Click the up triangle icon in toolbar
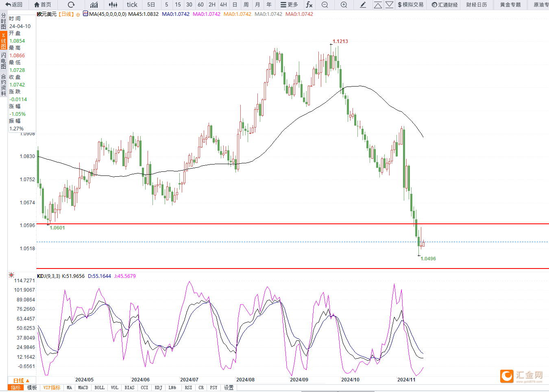The height and width of the screenshot is (392, 549). pyautogui.click(x=378, y=4)
